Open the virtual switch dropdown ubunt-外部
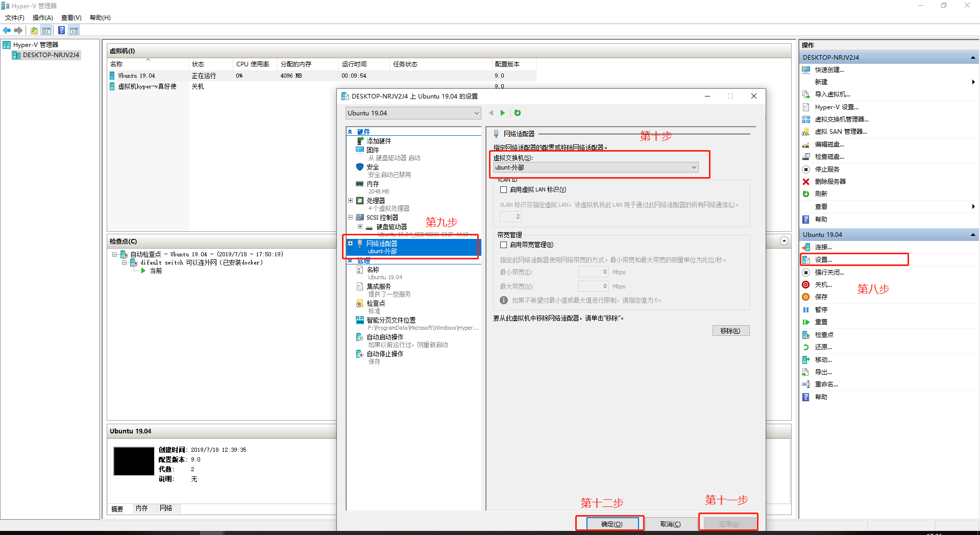 coord(596,167)
